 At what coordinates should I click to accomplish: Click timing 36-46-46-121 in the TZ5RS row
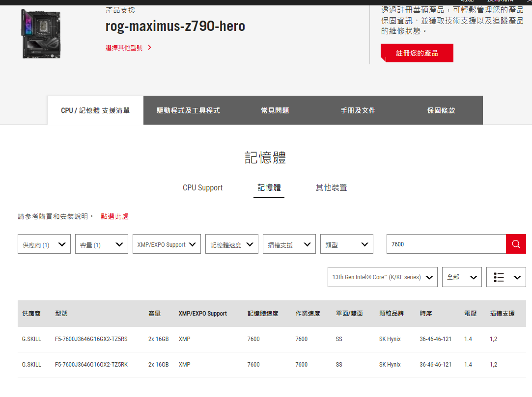coord(436,339)
